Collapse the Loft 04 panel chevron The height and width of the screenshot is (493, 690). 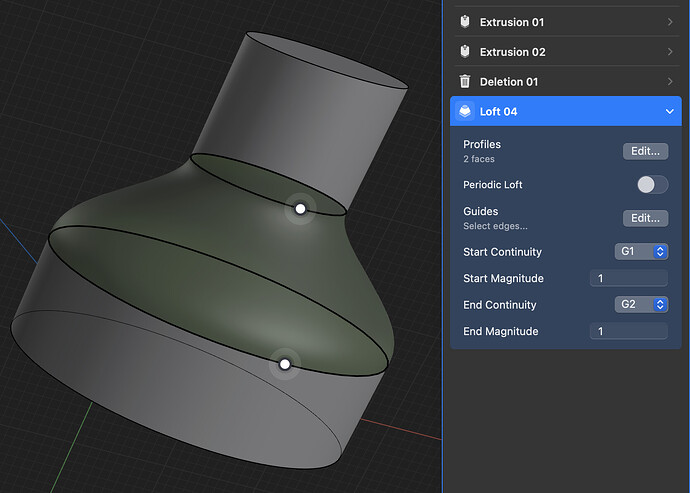coord(669,112)
